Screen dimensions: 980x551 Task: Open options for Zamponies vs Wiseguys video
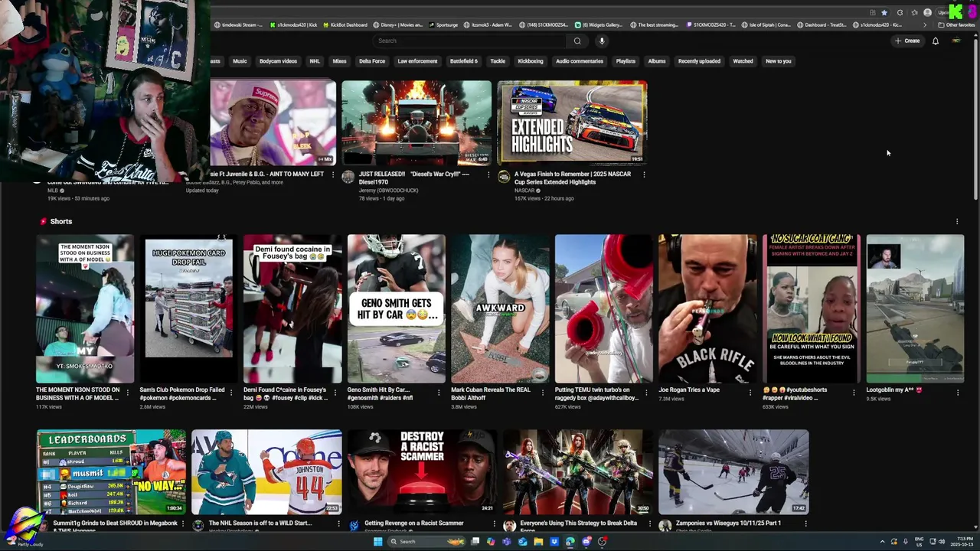click(805, 523)
